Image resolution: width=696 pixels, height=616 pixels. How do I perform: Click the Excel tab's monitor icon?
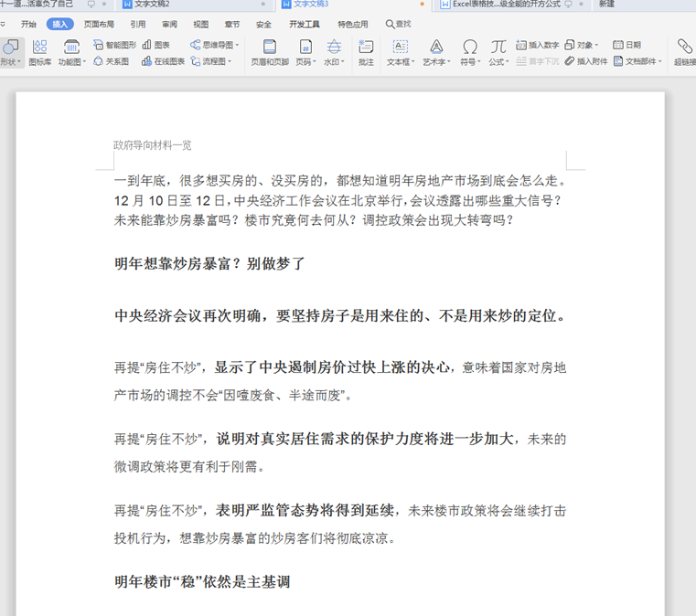pos(568,4)
